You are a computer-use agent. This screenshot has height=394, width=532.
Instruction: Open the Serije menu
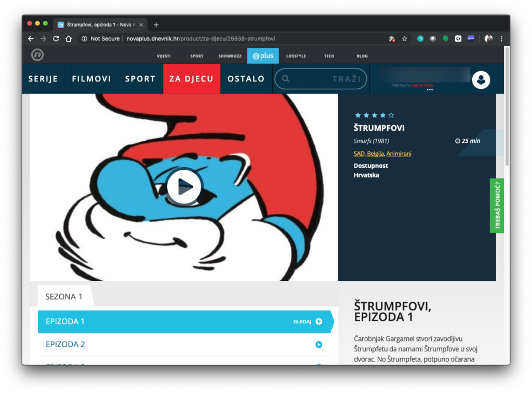click(43, 79)
